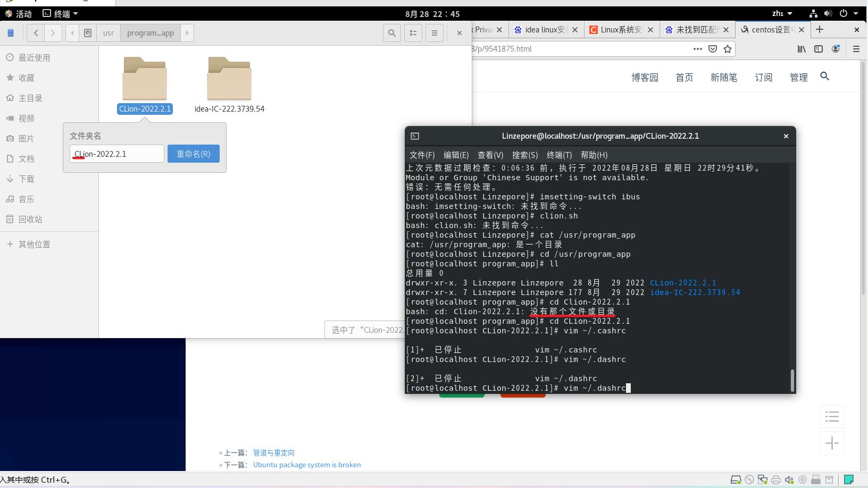Screen dimensions: 868x488
Task: Go forward in the file manager
Action: (53, 33)
